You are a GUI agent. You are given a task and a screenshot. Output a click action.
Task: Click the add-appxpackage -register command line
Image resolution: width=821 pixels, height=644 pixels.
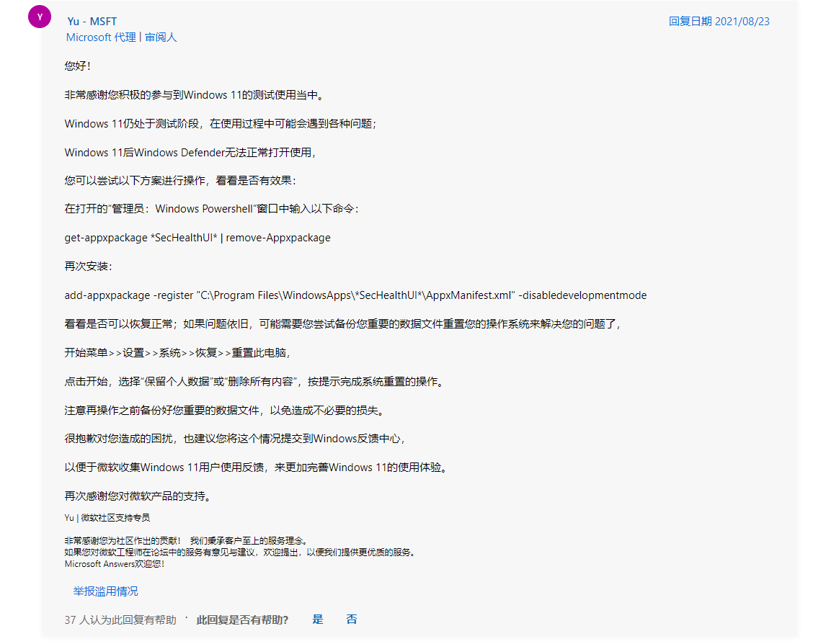(355, 295)
